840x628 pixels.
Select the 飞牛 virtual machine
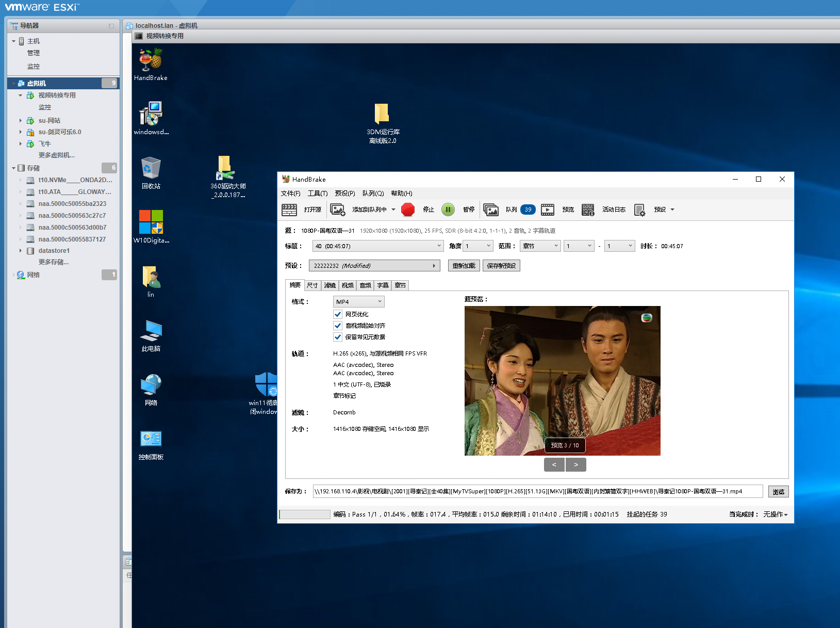(x=45, y=144)
